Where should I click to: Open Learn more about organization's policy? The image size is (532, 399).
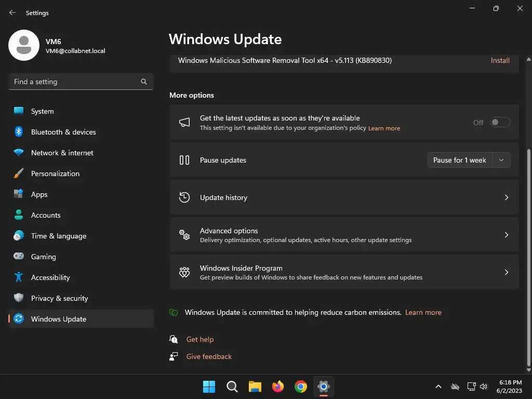[384, 128]
